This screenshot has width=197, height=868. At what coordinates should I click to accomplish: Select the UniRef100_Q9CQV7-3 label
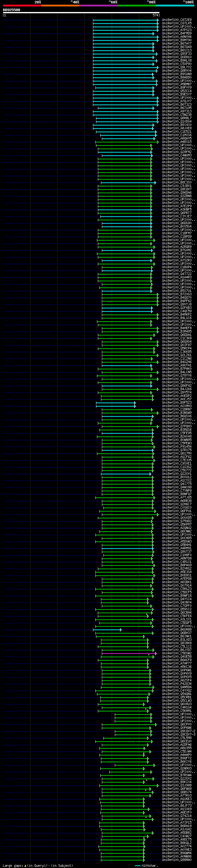click(179, 735)
